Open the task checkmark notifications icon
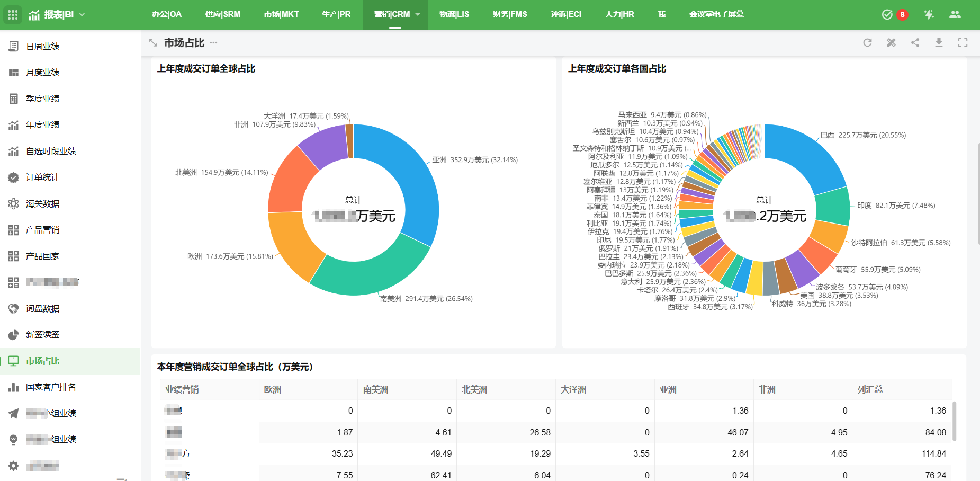This screenshot has height=481, width=980. pyautogui.click(x=887, y=14)
